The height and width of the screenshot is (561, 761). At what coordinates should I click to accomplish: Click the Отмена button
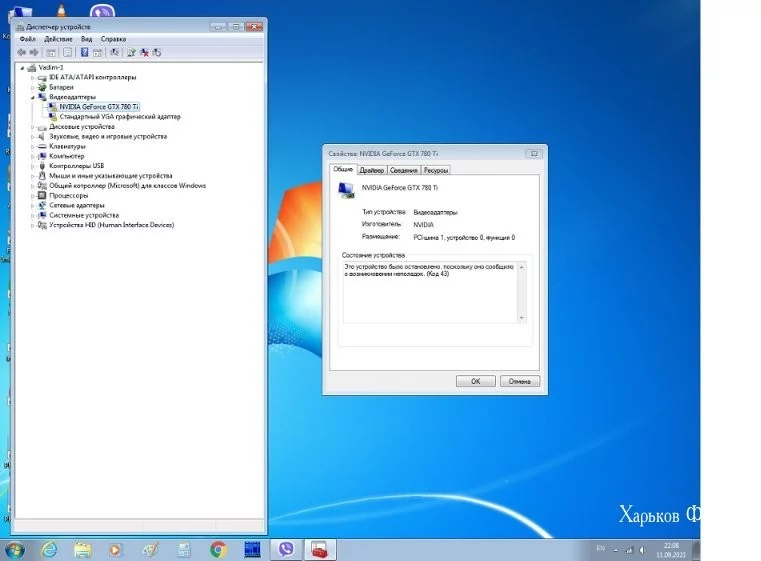click(x=519, y=381)
